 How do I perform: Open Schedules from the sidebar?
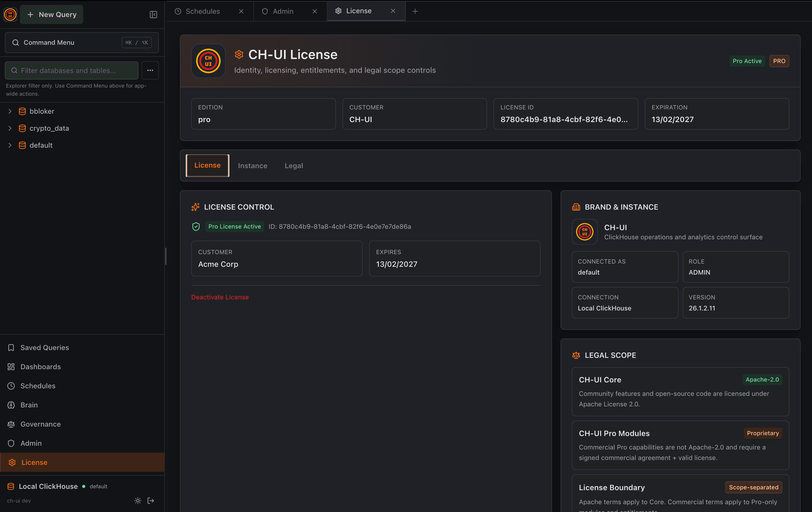tap(38, 386)
